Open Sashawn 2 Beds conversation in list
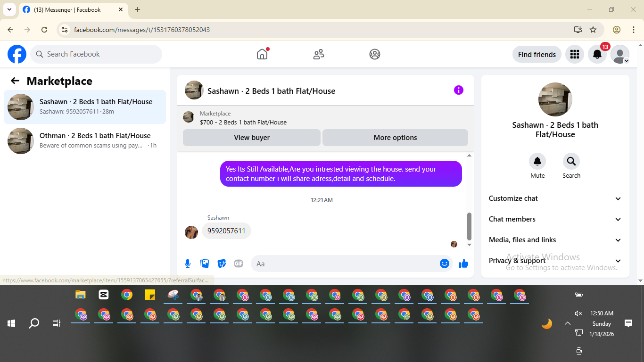644x362 pixels. [x=85, y=107]
